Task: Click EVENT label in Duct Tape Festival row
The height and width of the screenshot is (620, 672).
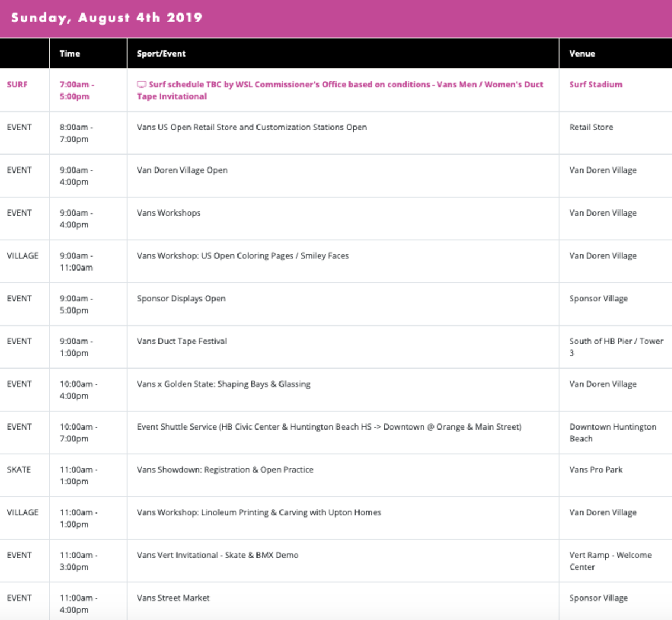Action: pyautogui.click(x=20, y=341)
